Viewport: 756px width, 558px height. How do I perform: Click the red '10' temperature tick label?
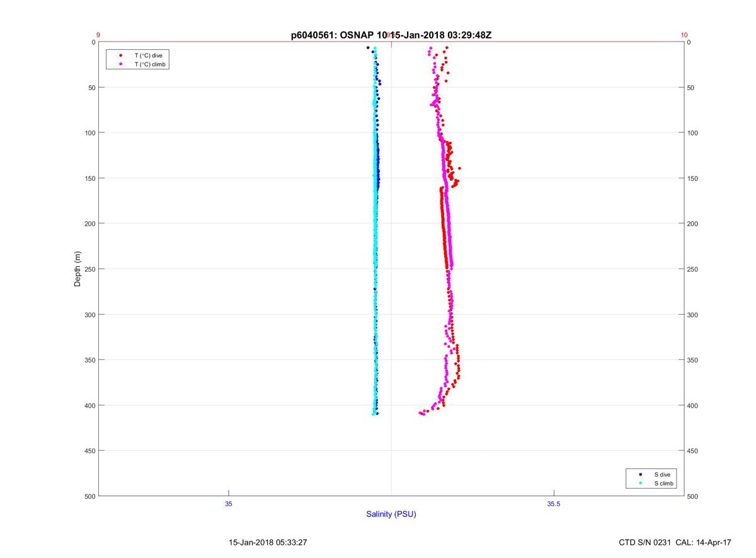[684, 35]
